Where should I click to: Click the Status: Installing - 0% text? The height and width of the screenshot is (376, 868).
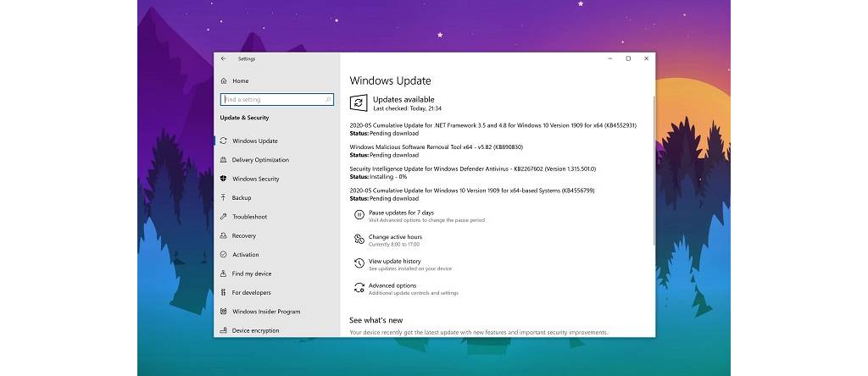[378, 177]
